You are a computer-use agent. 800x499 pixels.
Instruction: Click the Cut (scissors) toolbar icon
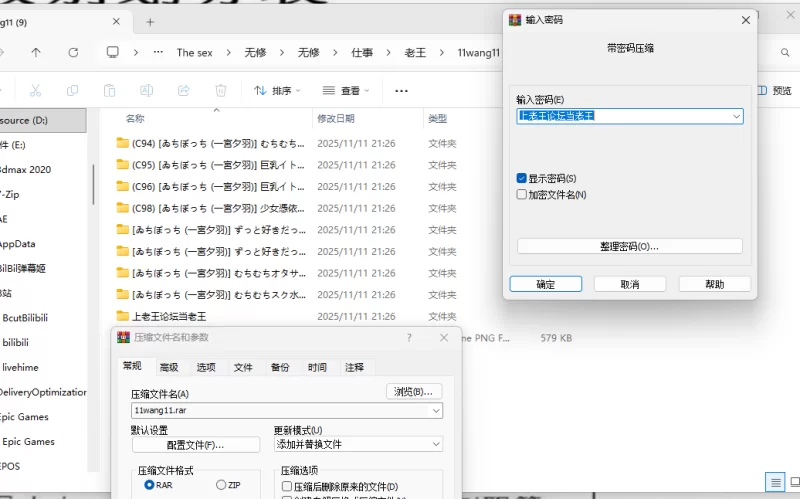point(36,90)
